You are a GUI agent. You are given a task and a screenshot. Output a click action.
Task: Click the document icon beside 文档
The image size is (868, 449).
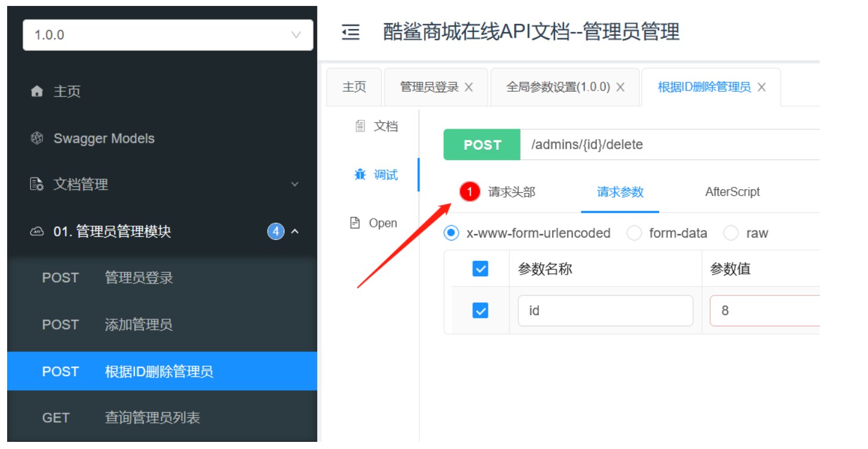360,126
